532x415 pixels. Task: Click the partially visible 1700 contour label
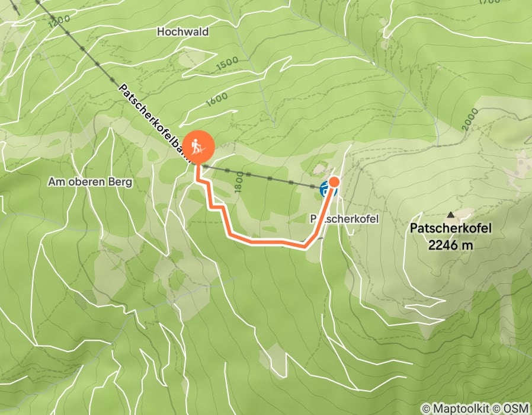tap(489, 2)
